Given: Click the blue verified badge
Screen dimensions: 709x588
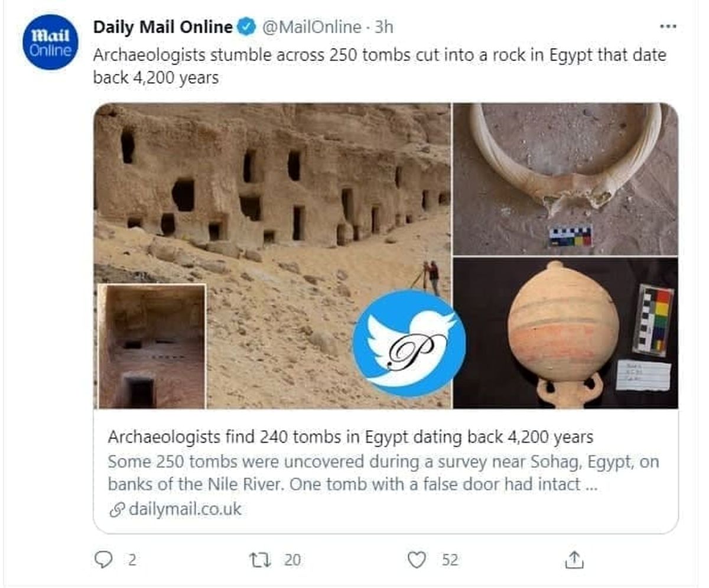Looking at the screenshot, I should 246,27.
